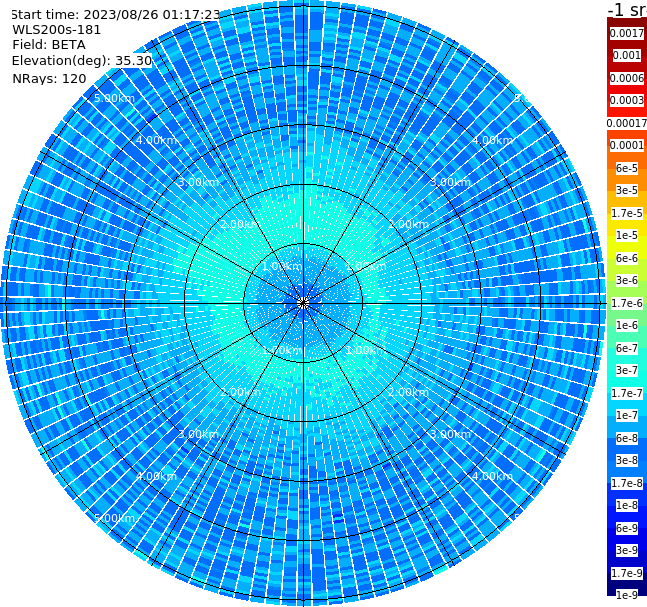Click the 0.0003 colorbar value
This screenshot has width=647, height=607.
[627, 100]
